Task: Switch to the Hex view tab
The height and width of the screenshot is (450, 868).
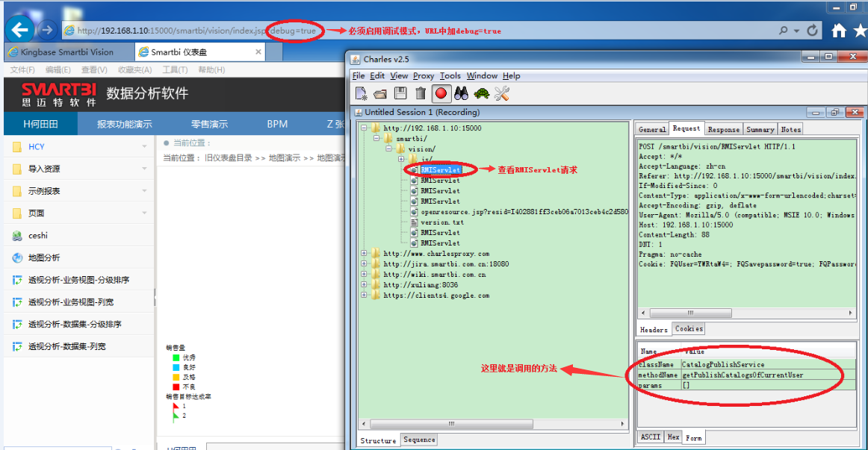Action: tap(673, 437)
